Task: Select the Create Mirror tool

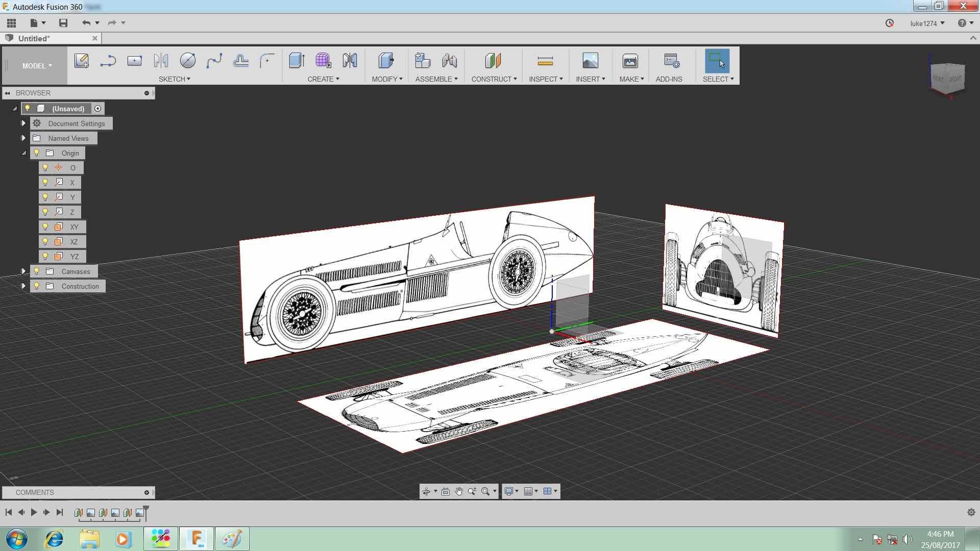Action: 350,61
